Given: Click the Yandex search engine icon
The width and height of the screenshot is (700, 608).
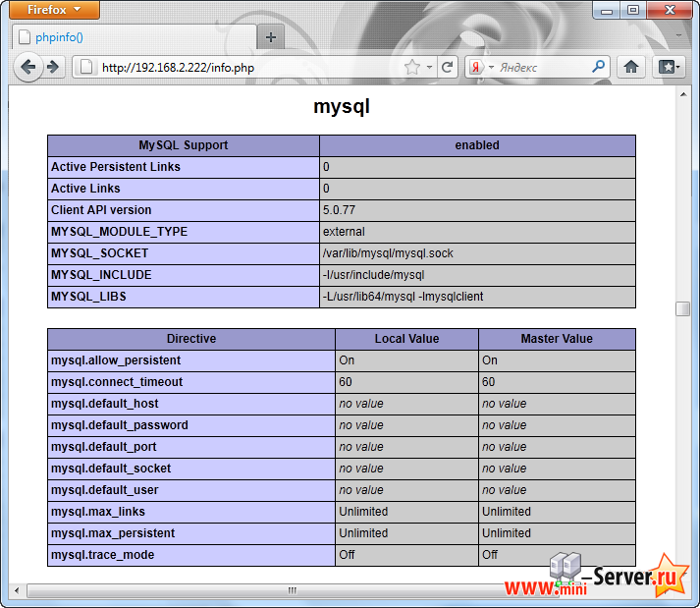Looking at the screenshot, I should tap(476, 68).
